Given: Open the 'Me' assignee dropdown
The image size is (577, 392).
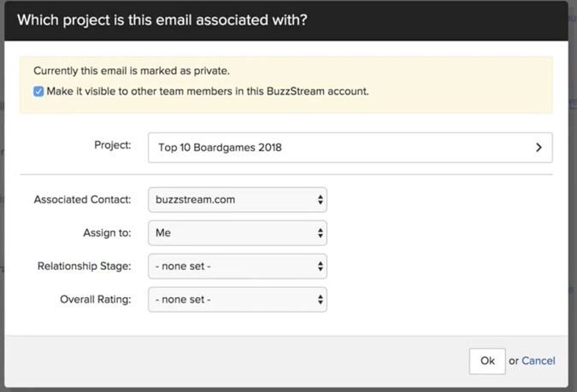Looking at the screenshot, I should click(x=237, y=233).
